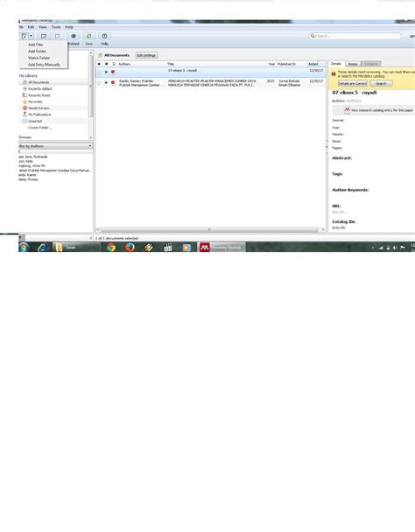The width and height of the screenshot is (415, 532).
Task: Click View research catalog entry link
Action: (382, 110)
